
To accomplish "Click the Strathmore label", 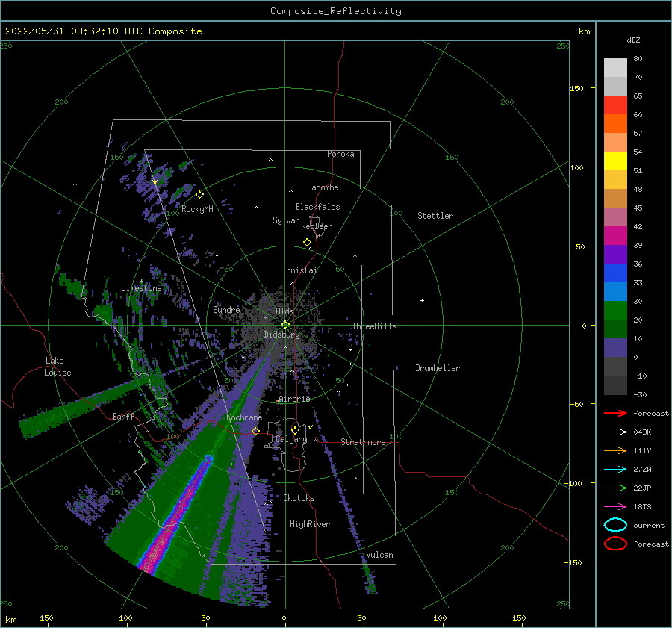I will (363, 442).
